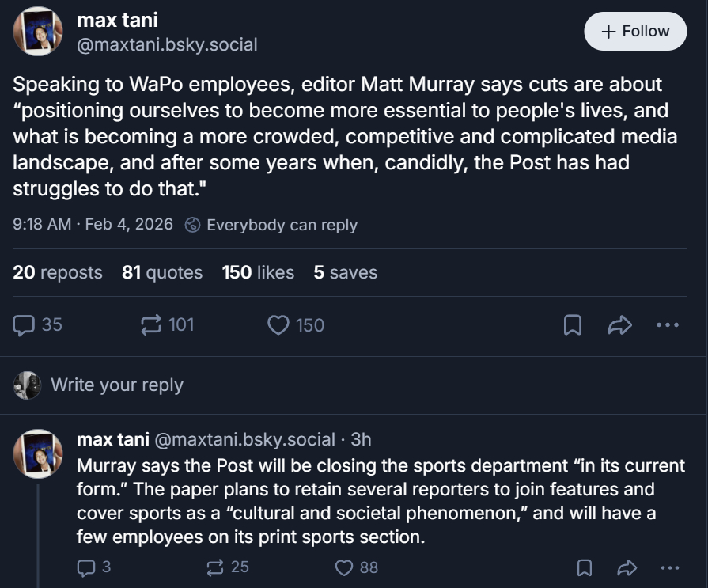Image resolution: width=708 pixels, height=588 pixels.
Task: Like the main post with 150 likes
Action: click(278, 325)
